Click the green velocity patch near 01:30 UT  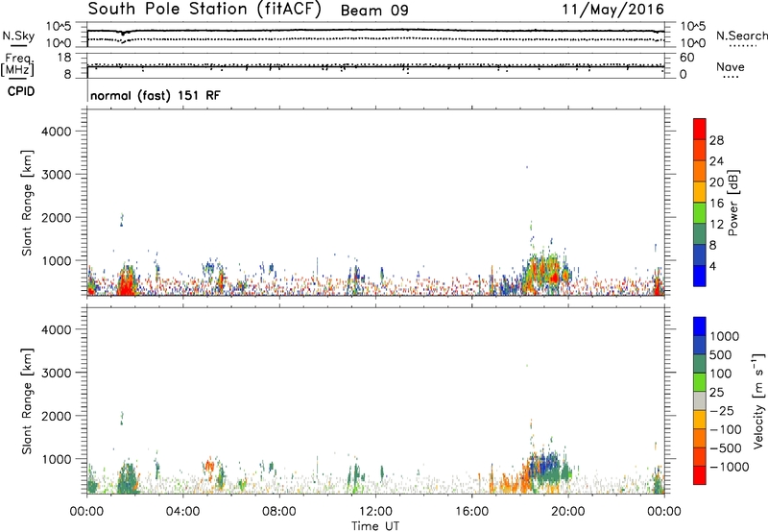coord(128,477)
